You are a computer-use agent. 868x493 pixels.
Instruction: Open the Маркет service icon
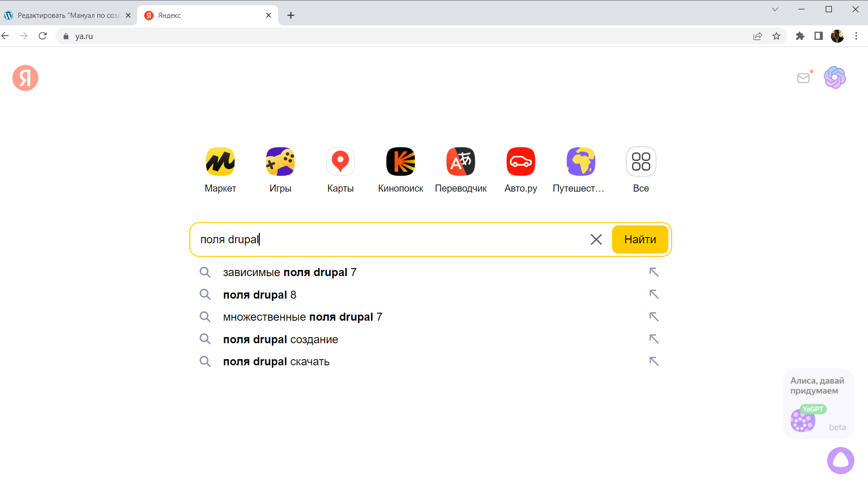click(x=220, y=162)
